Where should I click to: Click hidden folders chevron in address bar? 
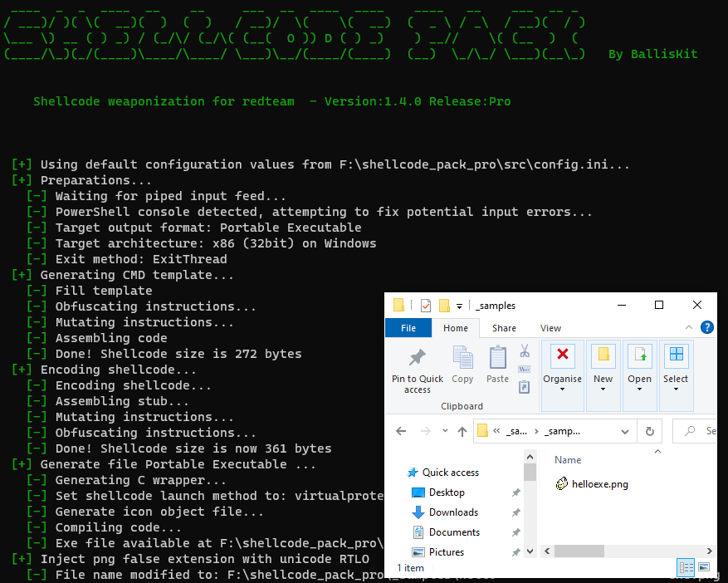[x=496, y=431]
